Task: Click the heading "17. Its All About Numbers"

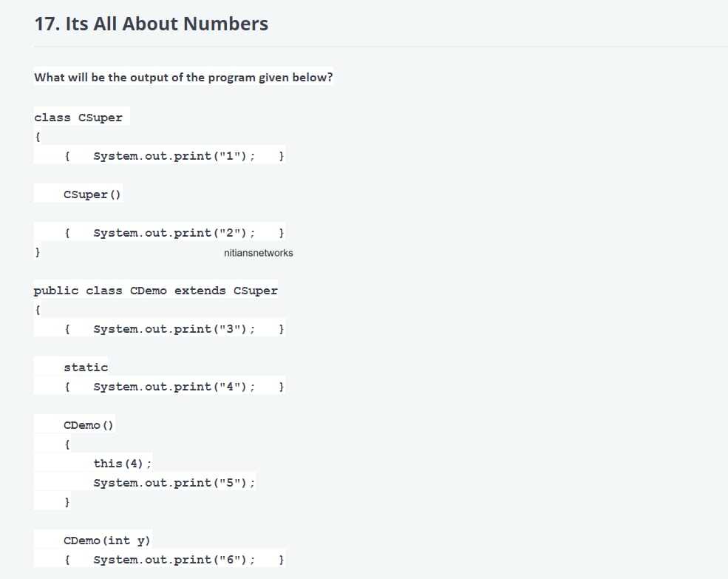Action: 152,24
